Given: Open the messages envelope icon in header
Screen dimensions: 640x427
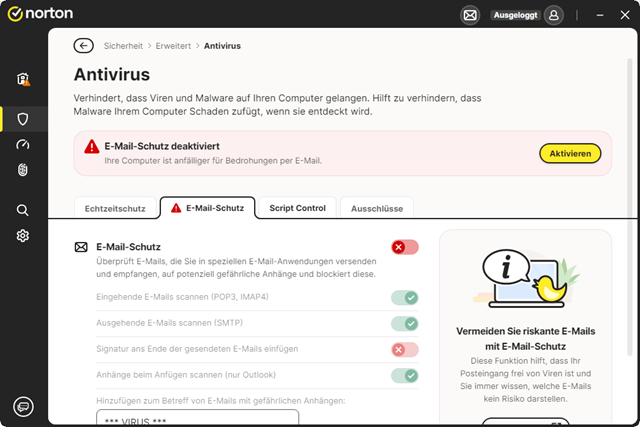Looking at the screenshot, I should tap(470, 16).
